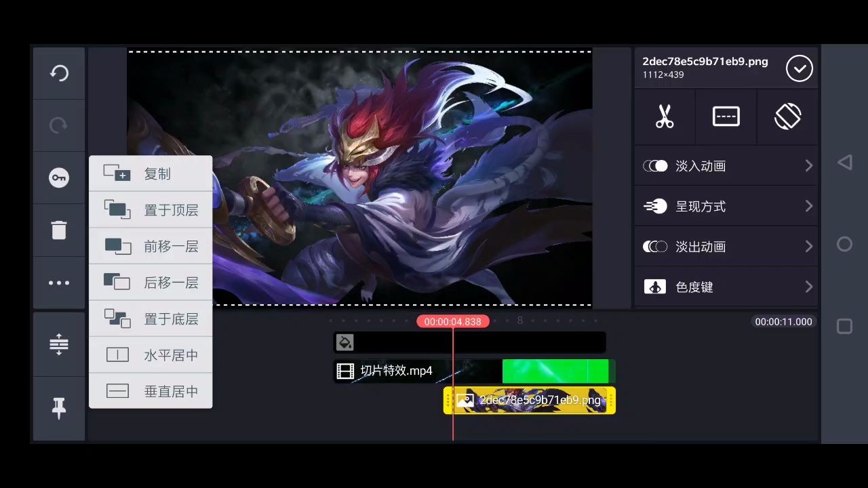
Task: Tap the film icon on 切片特效.mp4 clip
Action: pos(346,371)
